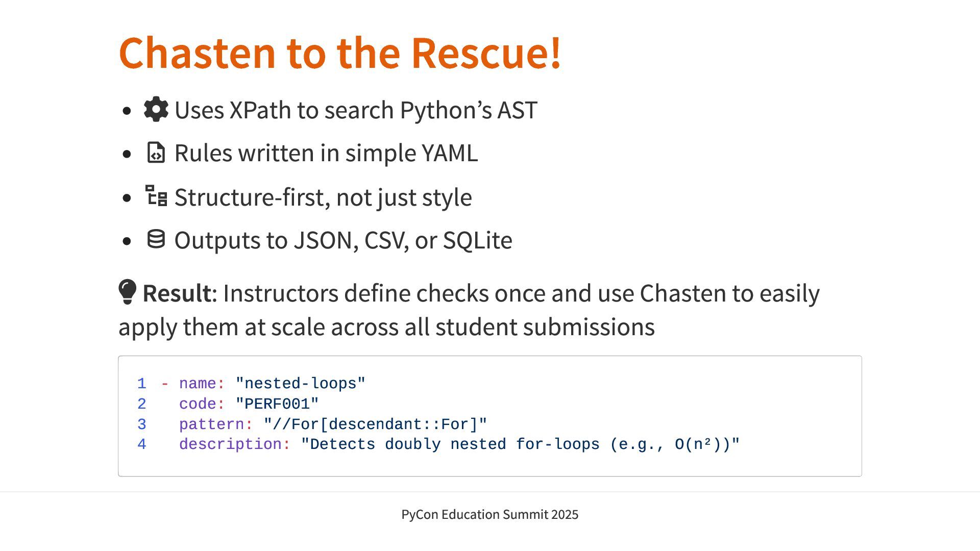Click the gear icon beside XPath bullet

point(156,109)
